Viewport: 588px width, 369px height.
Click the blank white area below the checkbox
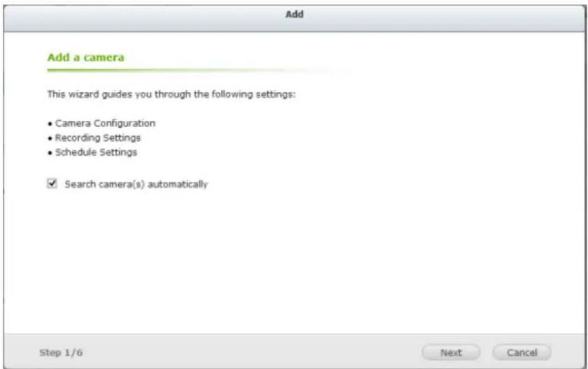point(294,258)
